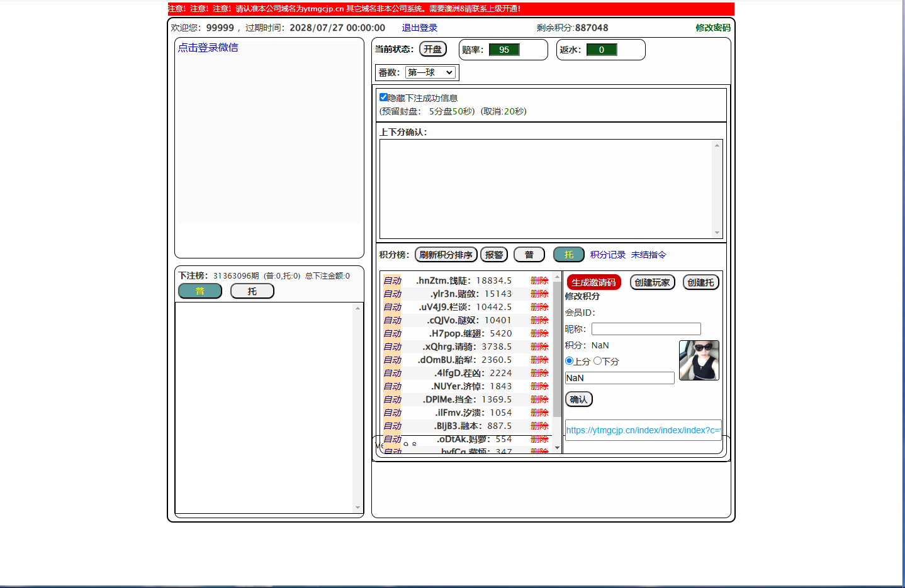The width and height of the screenshot is (905, 588).
Task: Click the ranking list scrollbar thumb
Action: tap(557, 349)
